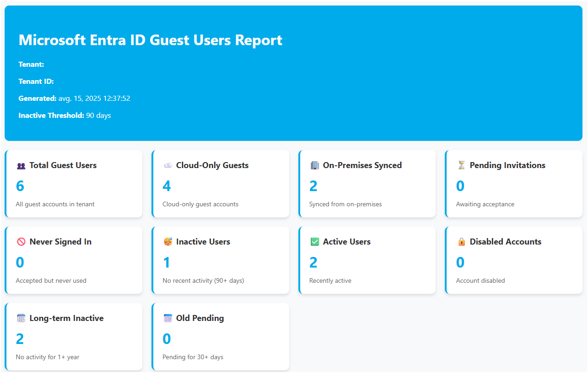Click the lock icon beside Disabled Accounts
Viewport: 588px width, 373px height.
click(x=461, y=242)
